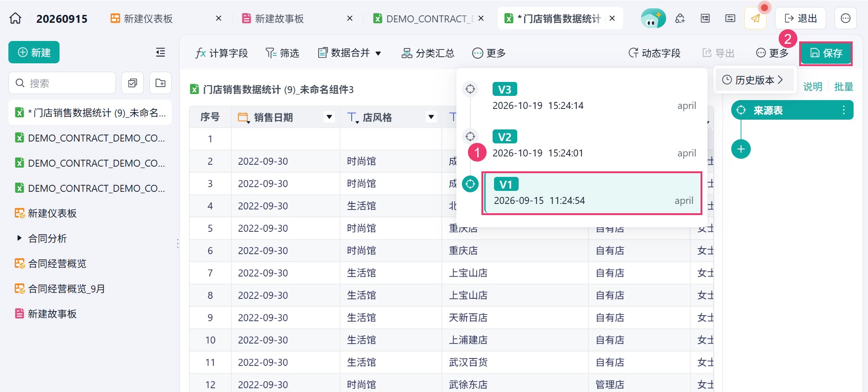This screenshot has width=868, height=392.
Task: Select the V2 version node marker
Action: 470,136
